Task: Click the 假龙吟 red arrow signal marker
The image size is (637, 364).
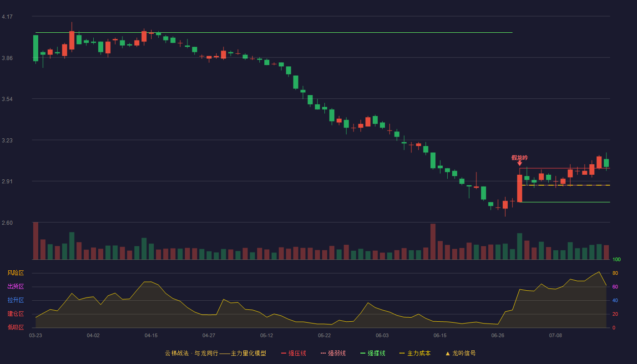Action: [520, 163]
